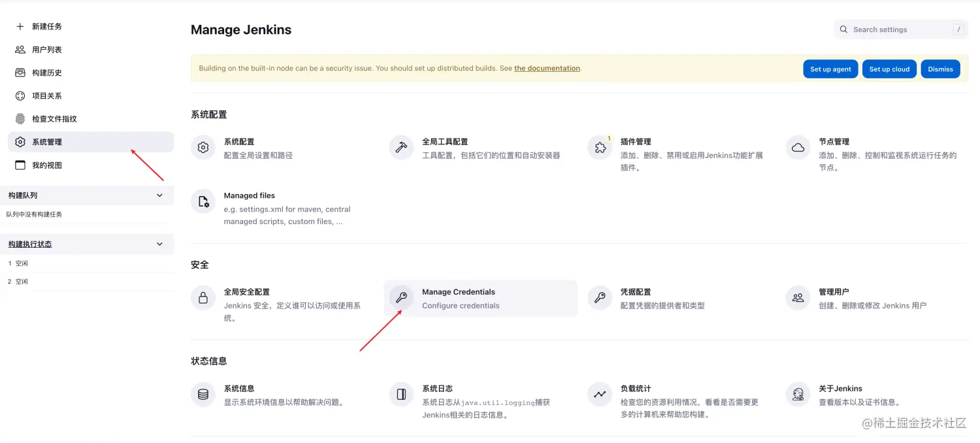The image size is (980, 443).
Task: Open 新建任务 in the sidebar
Action: point(91,26)
